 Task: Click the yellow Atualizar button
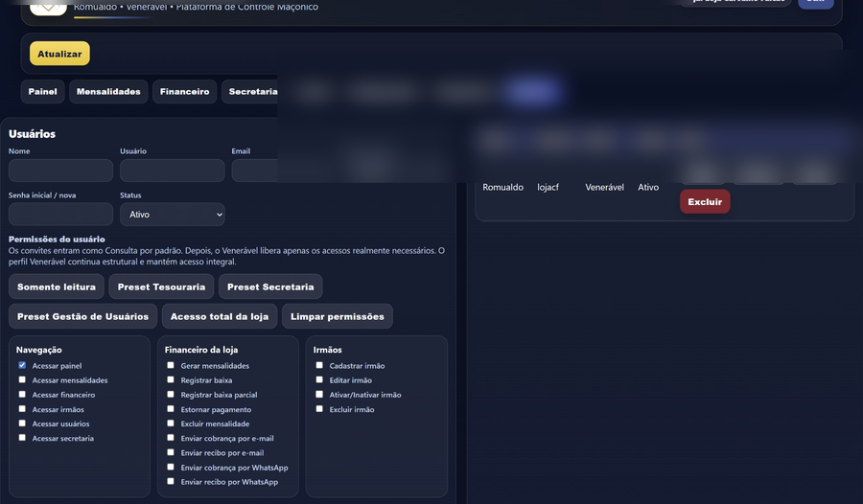[59, 54]
